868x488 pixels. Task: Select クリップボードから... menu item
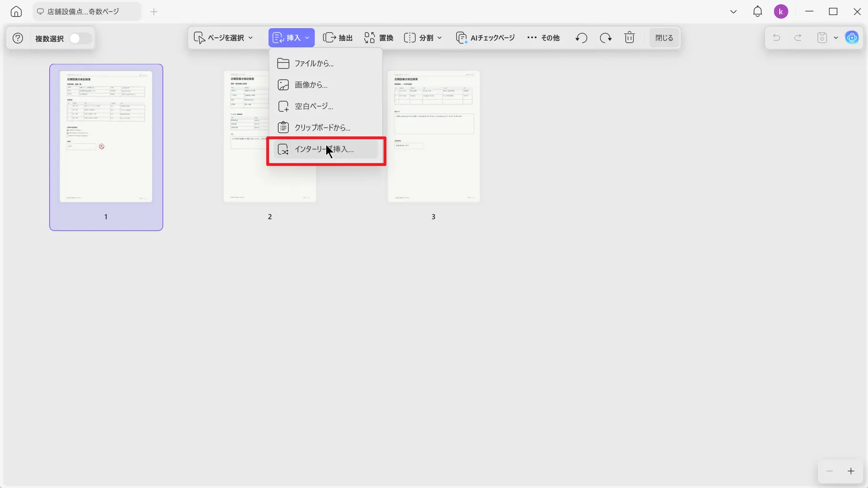coord(326,128)
